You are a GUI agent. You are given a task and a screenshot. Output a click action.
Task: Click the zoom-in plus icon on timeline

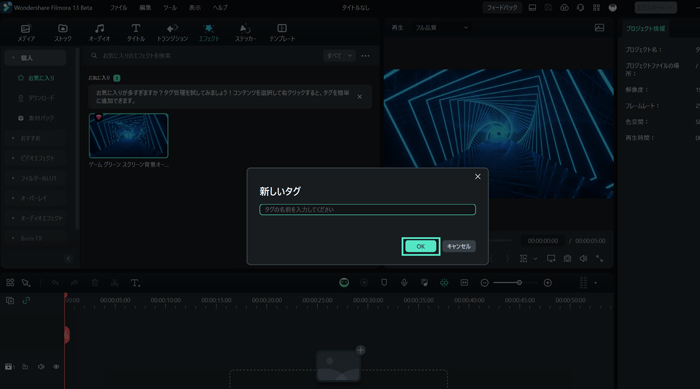tap(548, 283)
